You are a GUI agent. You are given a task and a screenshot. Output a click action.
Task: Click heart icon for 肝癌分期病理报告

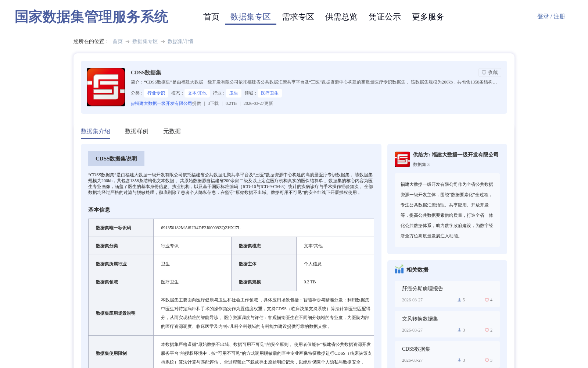(487, 300)
